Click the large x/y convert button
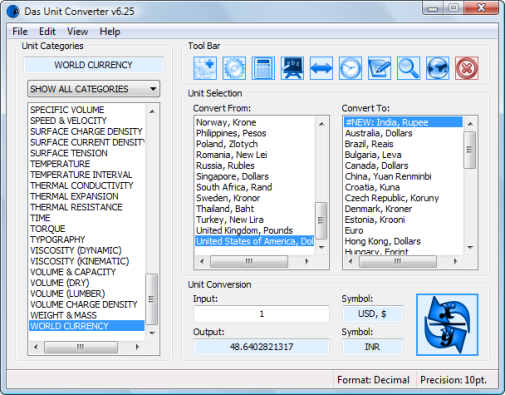 pyautogui.click(x=447, y=325)
